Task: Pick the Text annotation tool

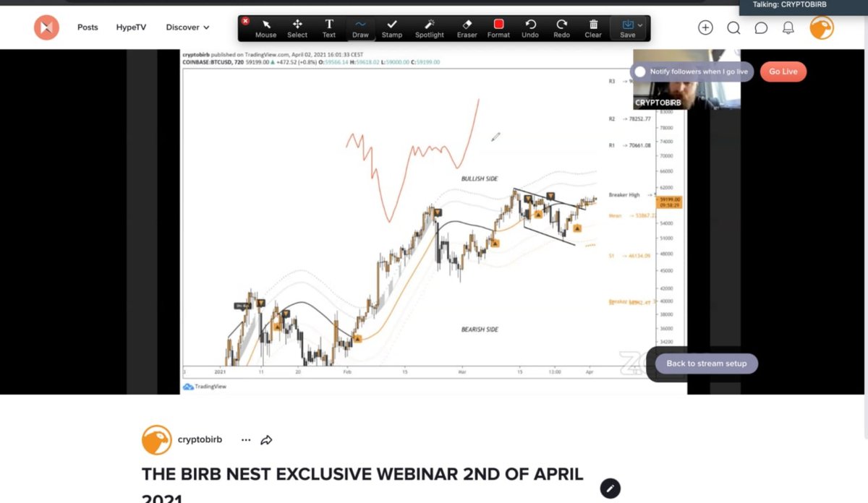Action: click(329, 29)
